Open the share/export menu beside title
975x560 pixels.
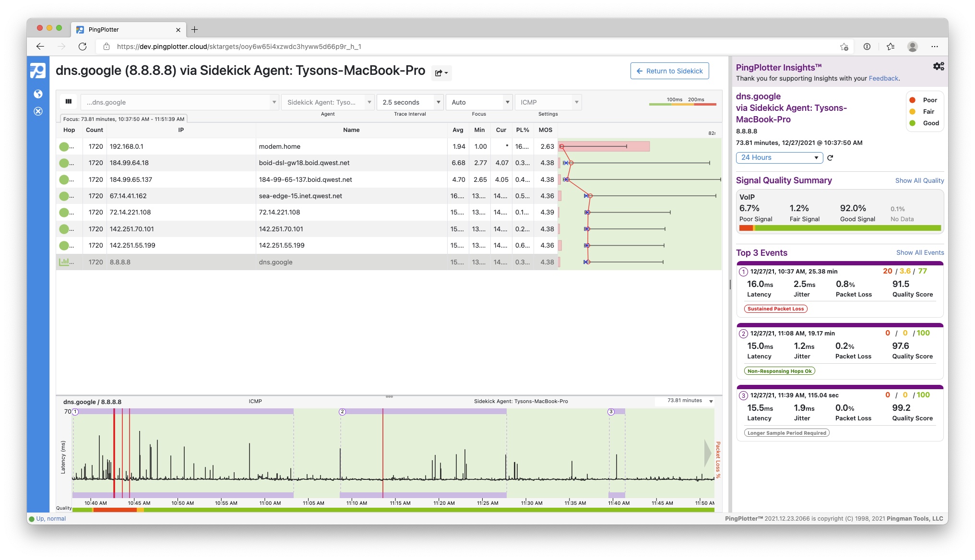tap(441, 73)
